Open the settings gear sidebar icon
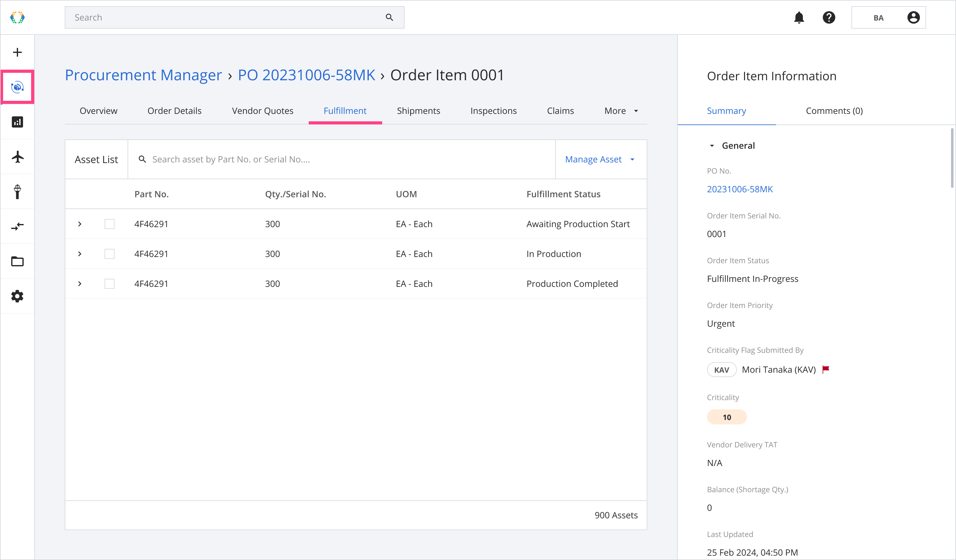Screen dimensions: 956x560 pos(17,296)
